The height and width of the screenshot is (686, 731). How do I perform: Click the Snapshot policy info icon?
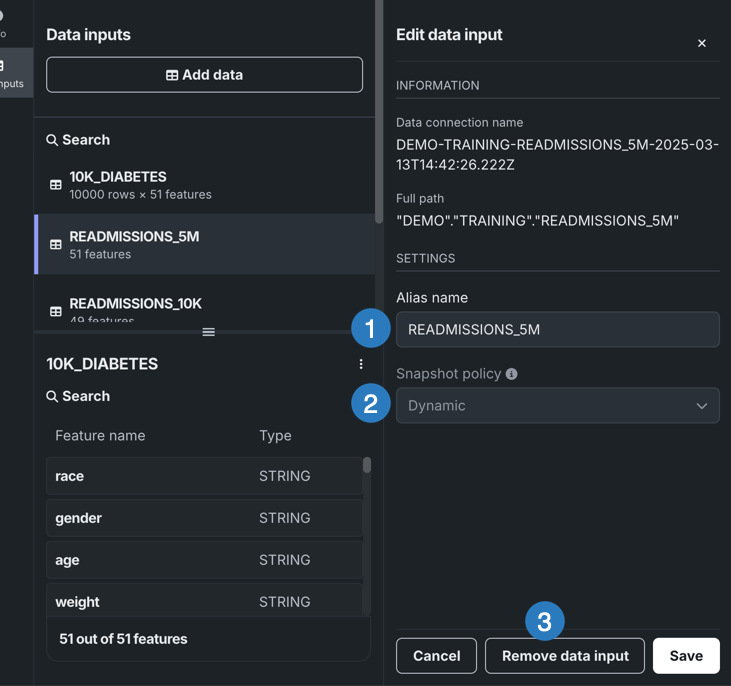[512, 374]
